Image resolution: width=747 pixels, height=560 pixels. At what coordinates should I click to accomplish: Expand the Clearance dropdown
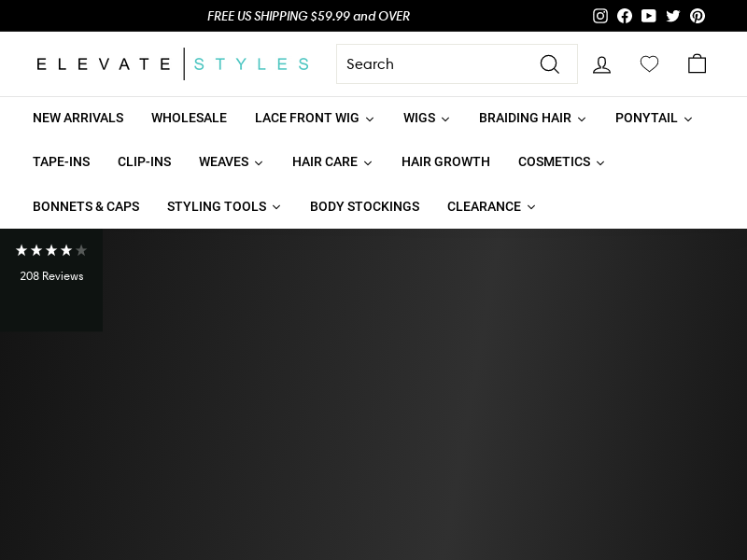tap(492, 206)
